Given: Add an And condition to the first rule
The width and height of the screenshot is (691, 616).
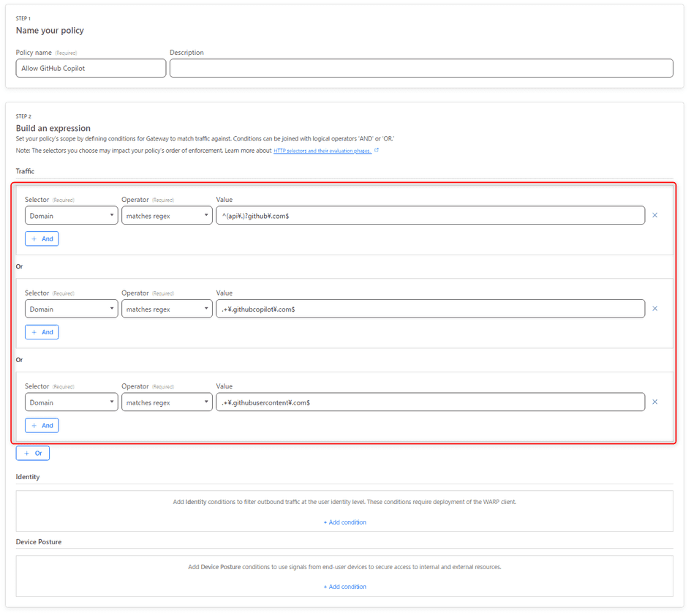Looking at the screenshot, I should point(42,238).
